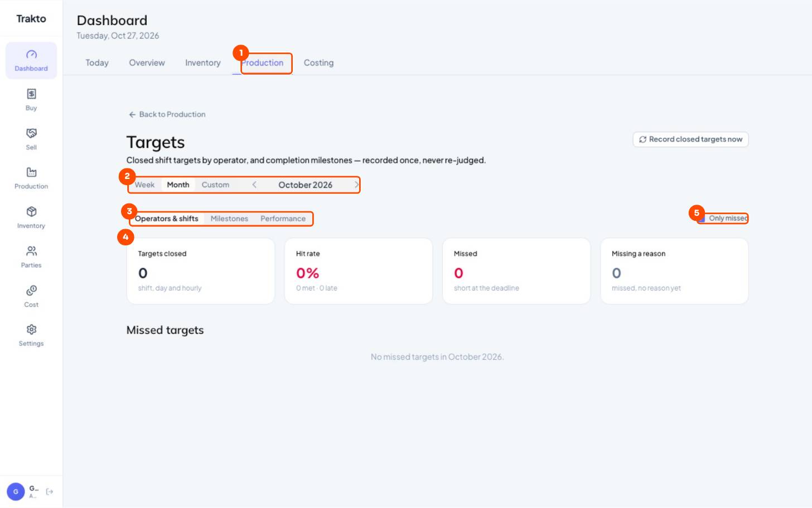Open Settings in the sidebar
The width and height of the screenshot is (812, 508).
(x=31, y=336)
